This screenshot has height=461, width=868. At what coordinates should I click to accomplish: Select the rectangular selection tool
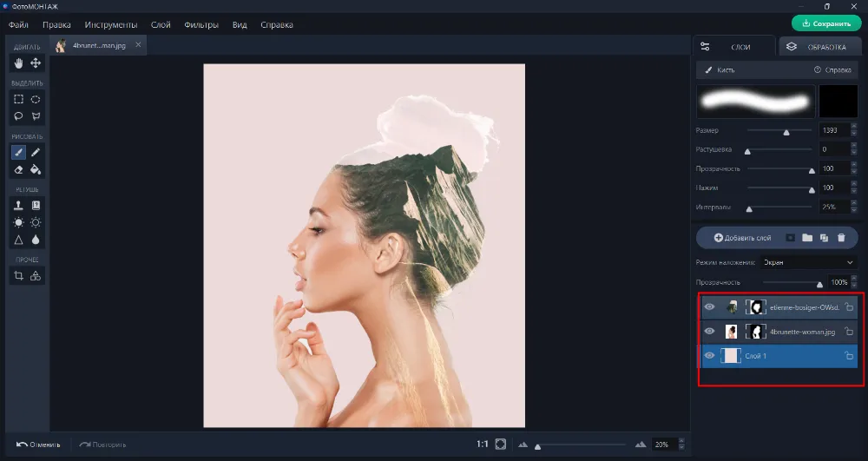(x=19, y=99)
